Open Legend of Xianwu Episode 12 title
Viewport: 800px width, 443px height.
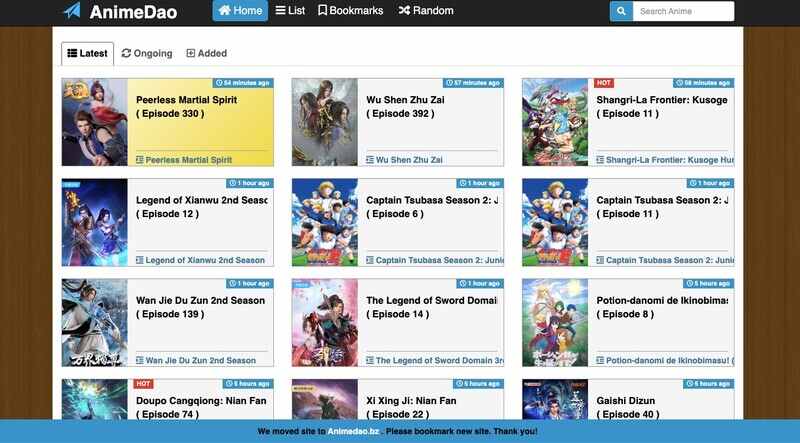pos(202,207)
